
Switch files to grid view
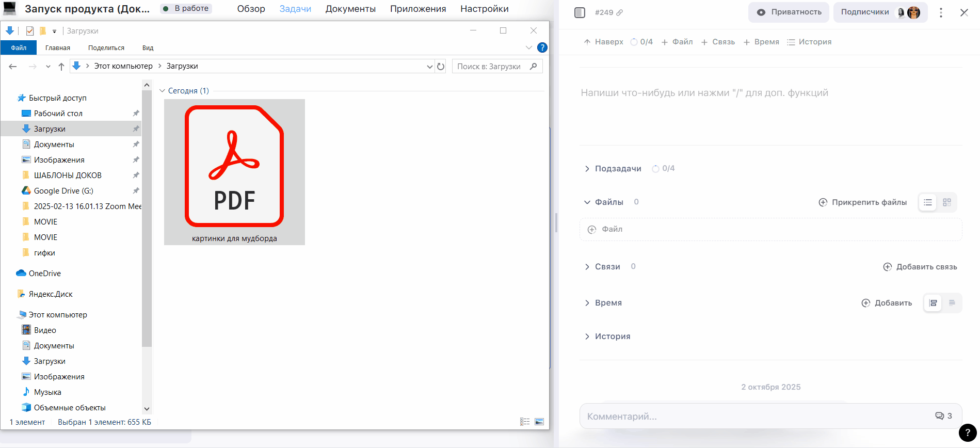(x=947, y=202)
